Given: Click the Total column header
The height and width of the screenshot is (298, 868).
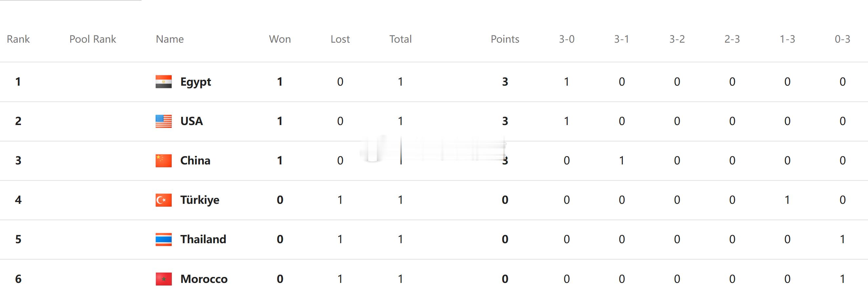Looking at the screenshot, I should 400,39.
